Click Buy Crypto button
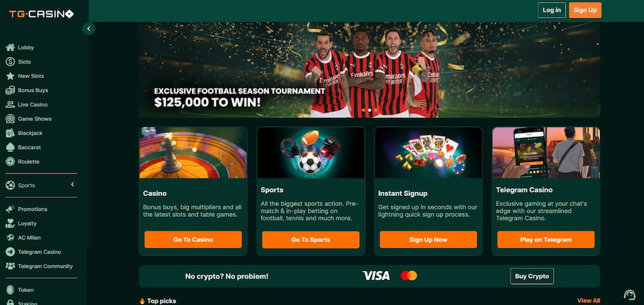The height and width of the screenshot is (305, 644). point(532,277)
